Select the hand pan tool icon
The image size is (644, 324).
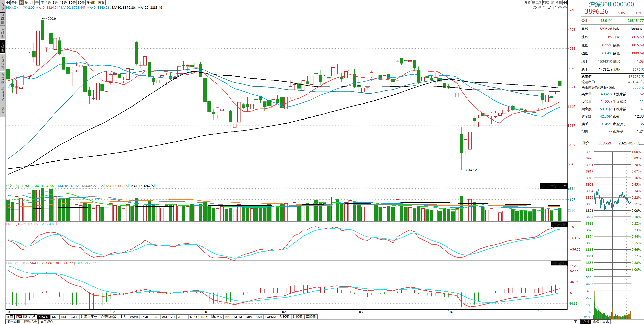click(540, 8)
